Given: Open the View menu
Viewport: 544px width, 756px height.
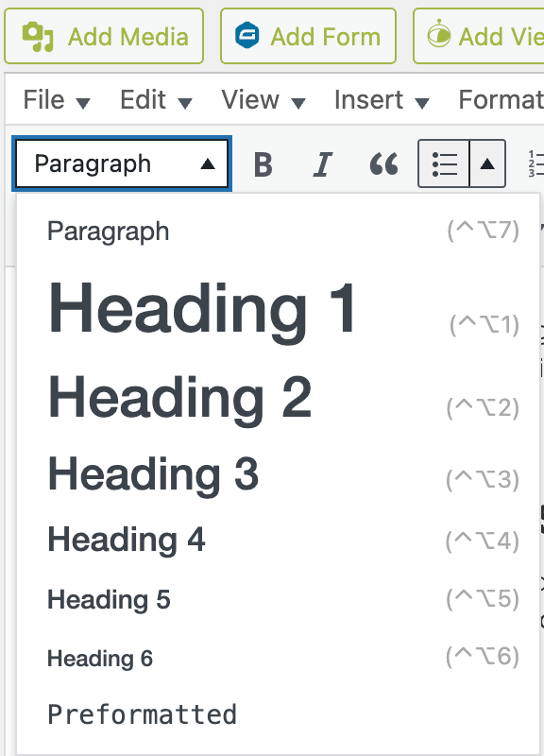Looking at the screenshot, I should (253, 100).
